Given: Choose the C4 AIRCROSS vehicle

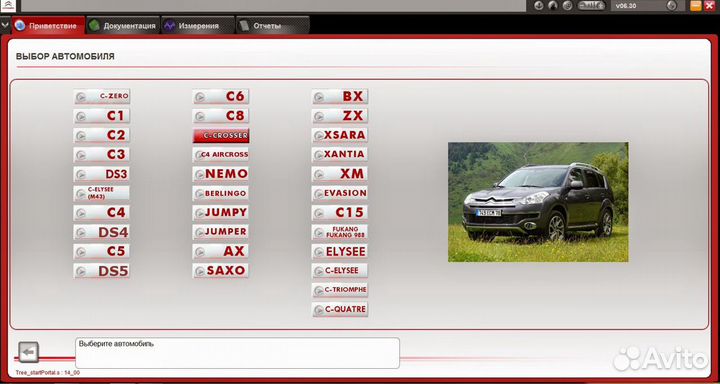Looking at the screenshot, I should click(221, 154).
